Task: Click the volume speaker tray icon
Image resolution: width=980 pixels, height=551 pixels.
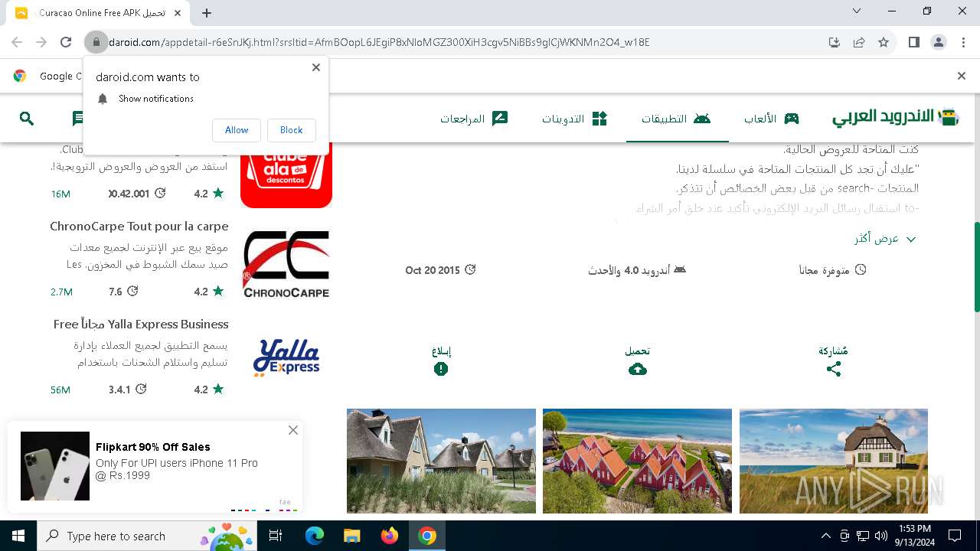Action: [881, 536]
